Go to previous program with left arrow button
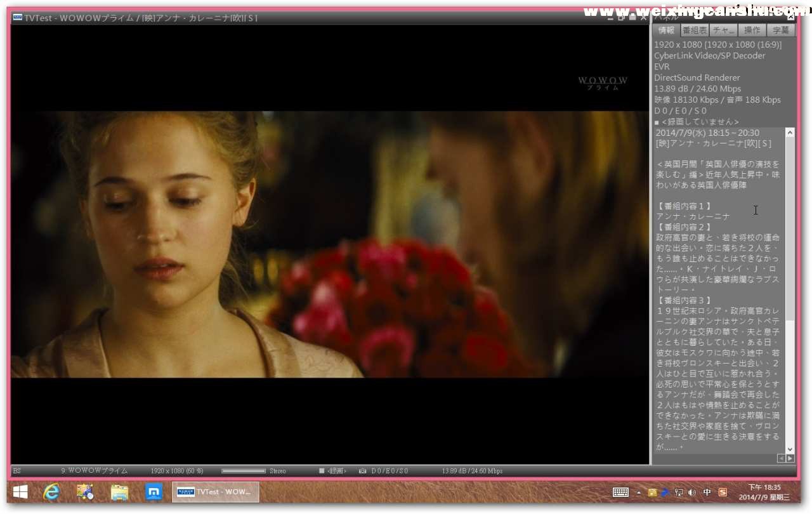Viewport: 812px width, 514px height. click(781, 458)
